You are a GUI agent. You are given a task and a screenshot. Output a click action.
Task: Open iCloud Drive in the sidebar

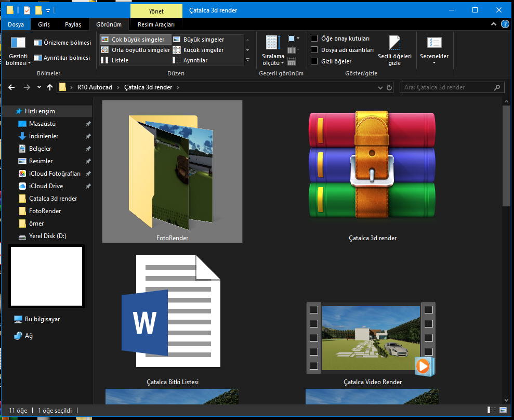point(47,186)
